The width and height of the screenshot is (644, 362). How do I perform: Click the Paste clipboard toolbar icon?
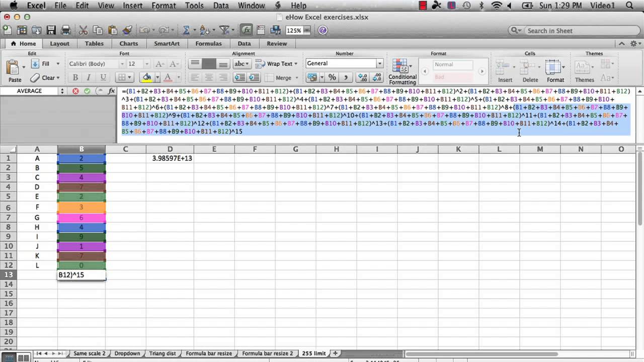(x=113, y=30)
